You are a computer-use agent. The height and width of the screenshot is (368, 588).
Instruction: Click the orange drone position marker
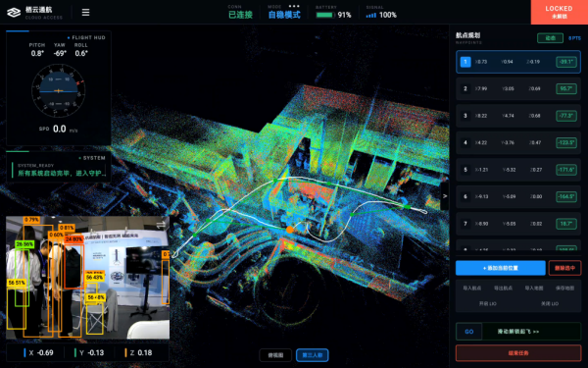289,229
